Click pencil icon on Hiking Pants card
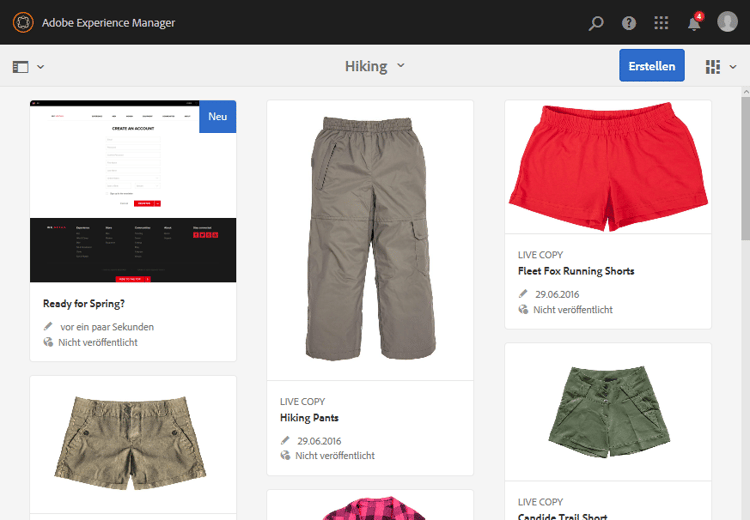750x520 pixels. (x=285, y=440)
